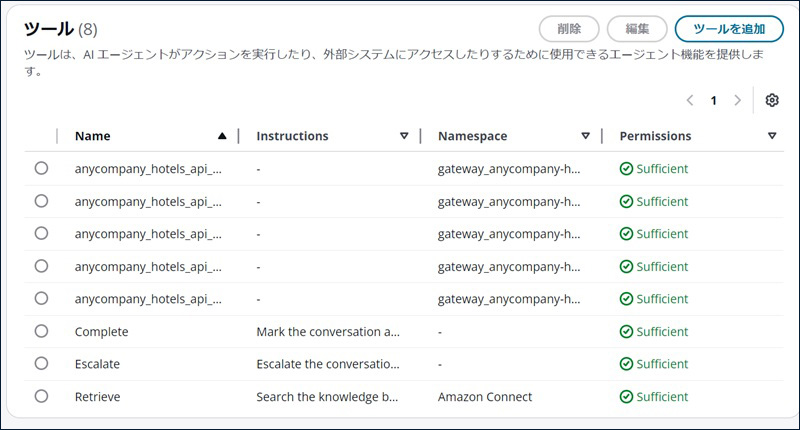The image size is (800, 430).
Task: Click Sufficient check icon in first row
Action: coord(626,169)
